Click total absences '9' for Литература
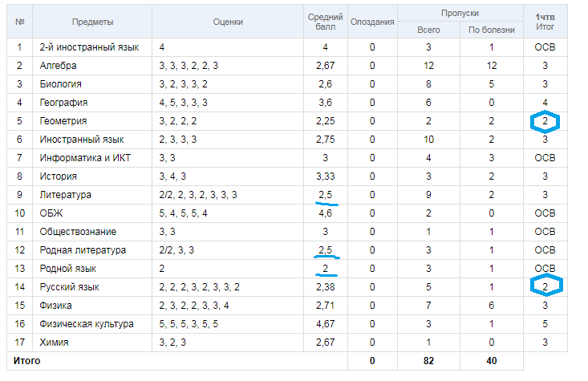The height and width of the screenshot is (381, 588). (x=428, y=195)
